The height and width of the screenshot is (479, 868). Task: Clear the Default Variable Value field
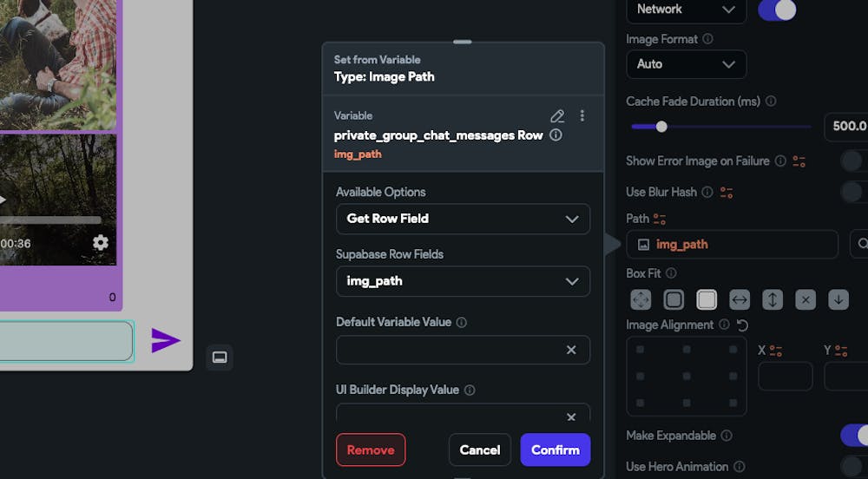coord(571,350)
